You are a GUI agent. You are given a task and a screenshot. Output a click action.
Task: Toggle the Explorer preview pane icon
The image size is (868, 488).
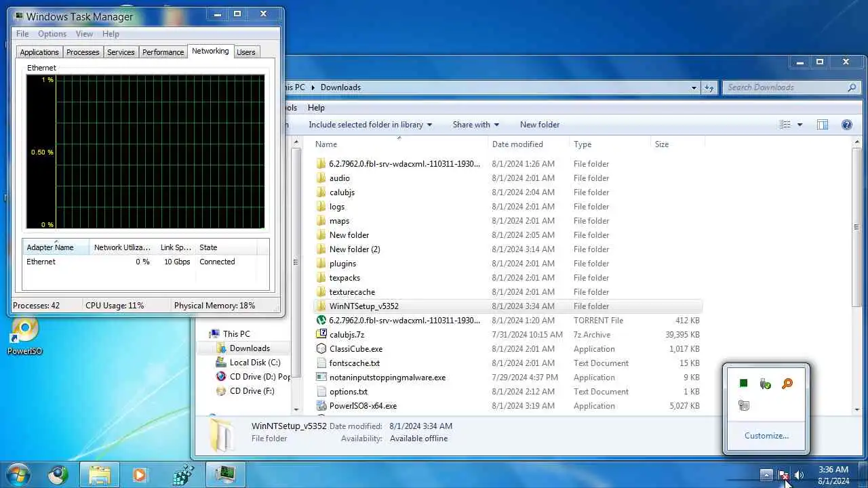click(823, 125)
